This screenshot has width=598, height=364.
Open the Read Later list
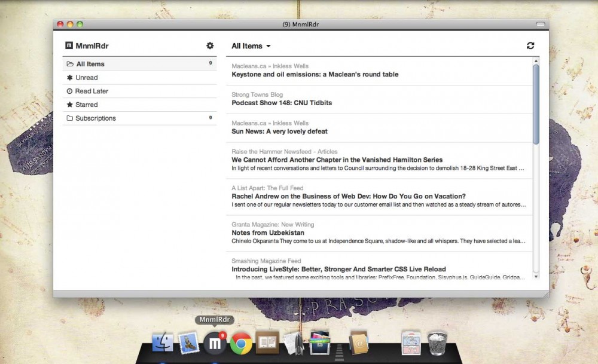[x=139, y=91]
